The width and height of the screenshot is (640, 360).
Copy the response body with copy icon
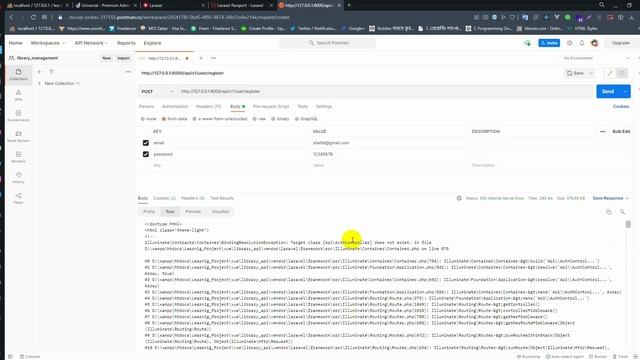(609, 212)
